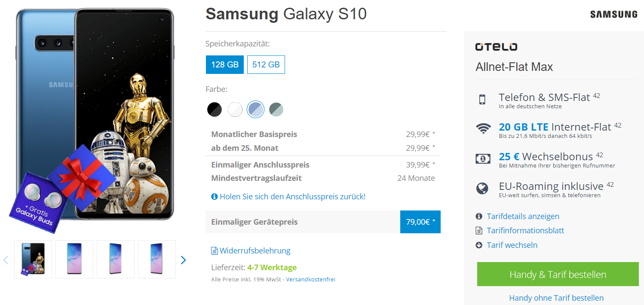Open the Versandkostenfrei link

click(310, 280)
